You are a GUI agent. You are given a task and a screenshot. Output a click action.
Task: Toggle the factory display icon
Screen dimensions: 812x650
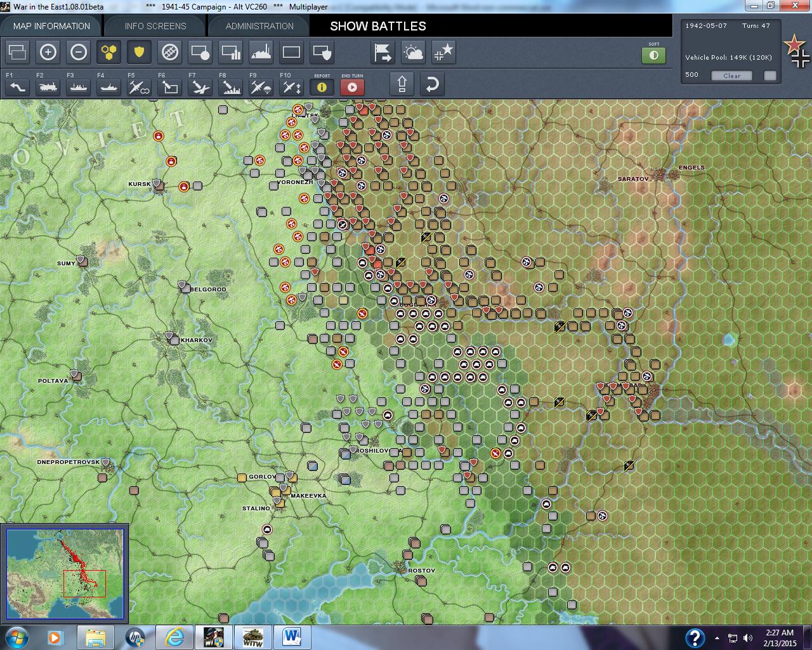pyautogui.click(x=261, y=52)
